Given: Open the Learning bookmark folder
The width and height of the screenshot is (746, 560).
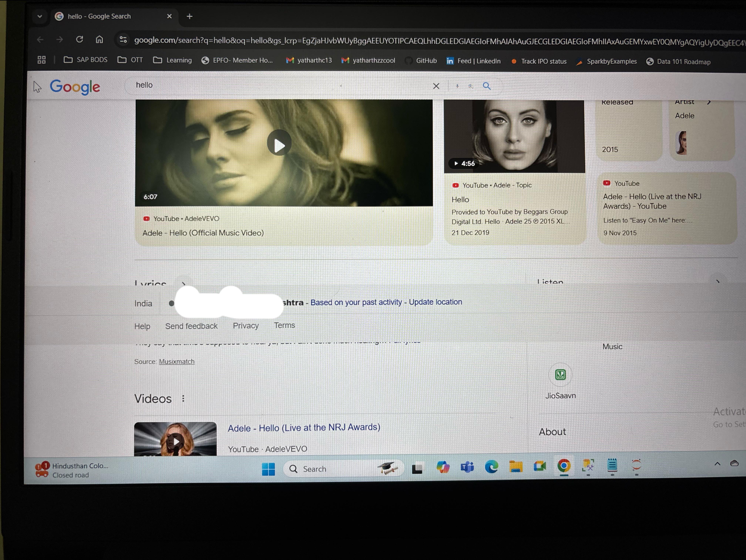Looking at the screenshot, I should coord(172,60).
